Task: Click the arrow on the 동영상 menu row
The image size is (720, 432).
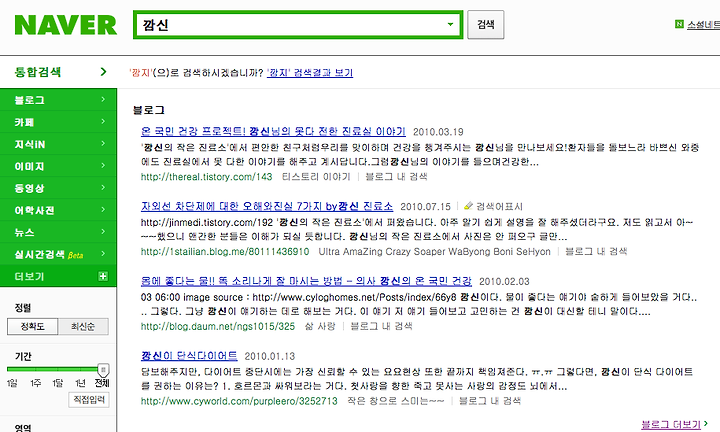Action: click(103, 187)
